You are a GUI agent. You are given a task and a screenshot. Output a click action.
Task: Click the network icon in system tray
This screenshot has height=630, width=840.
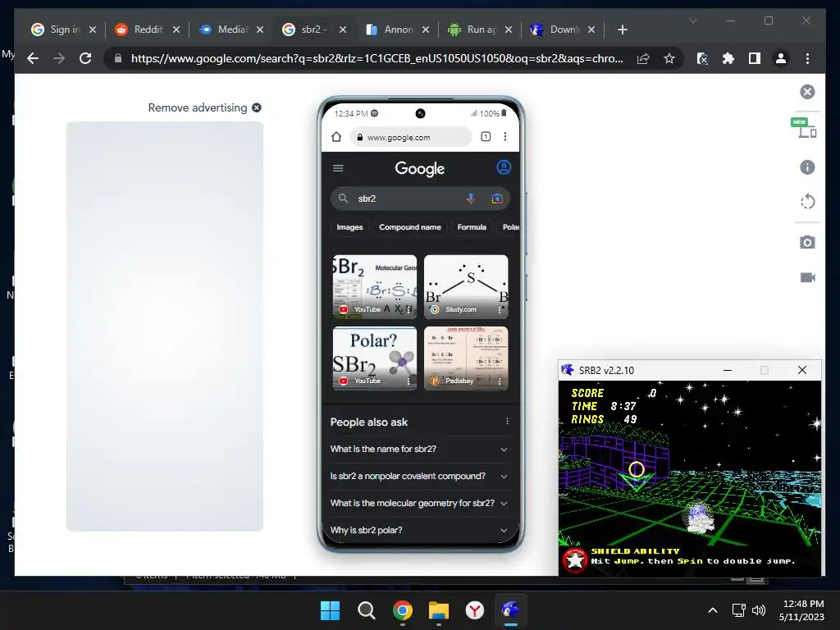[x=739, y=610]
